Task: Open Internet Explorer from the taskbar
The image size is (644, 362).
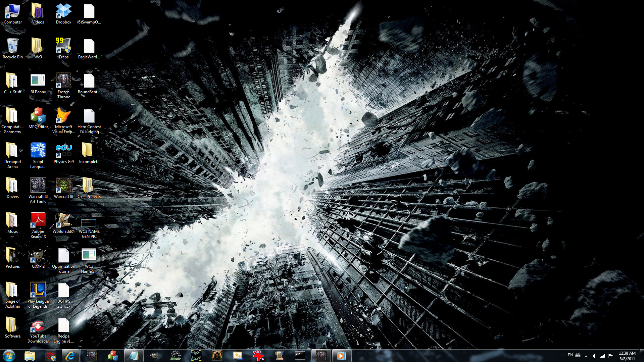Action: click(x=70, y=356)
